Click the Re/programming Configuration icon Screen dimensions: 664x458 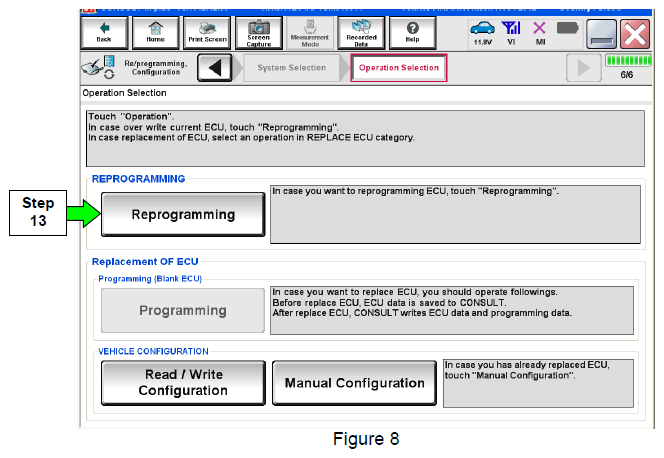click(x=98, y=67)
